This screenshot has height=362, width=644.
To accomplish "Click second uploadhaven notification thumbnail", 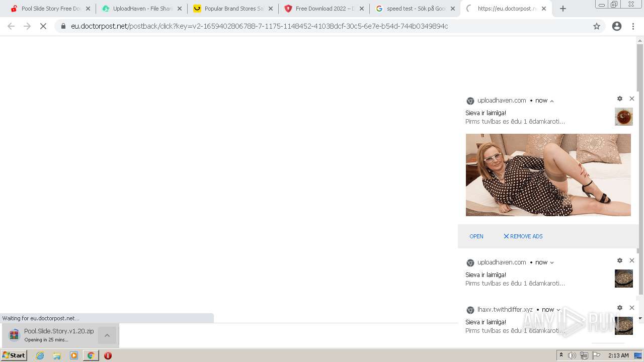I will coord(624,279).
